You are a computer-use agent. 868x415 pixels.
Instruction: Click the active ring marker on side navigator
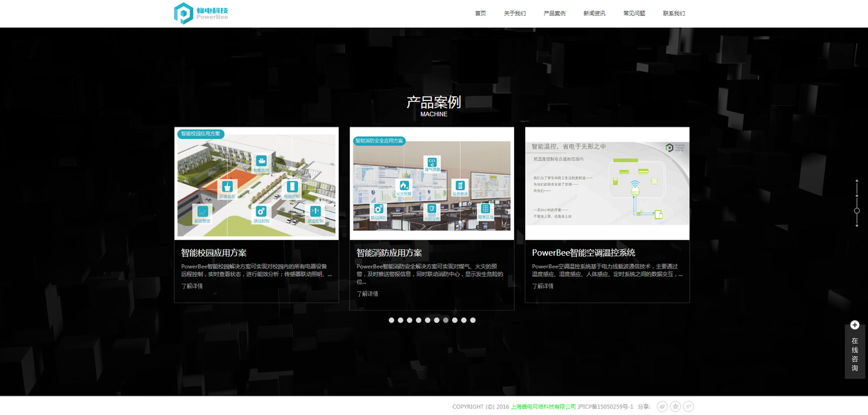[857, 210]
